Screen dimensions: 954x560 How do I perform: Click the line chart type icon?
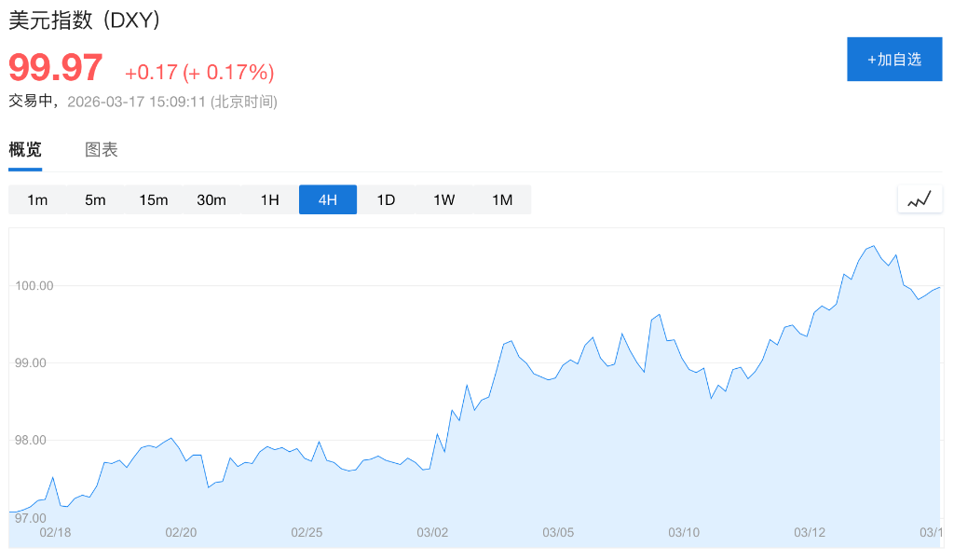click(x=920, y=199)
